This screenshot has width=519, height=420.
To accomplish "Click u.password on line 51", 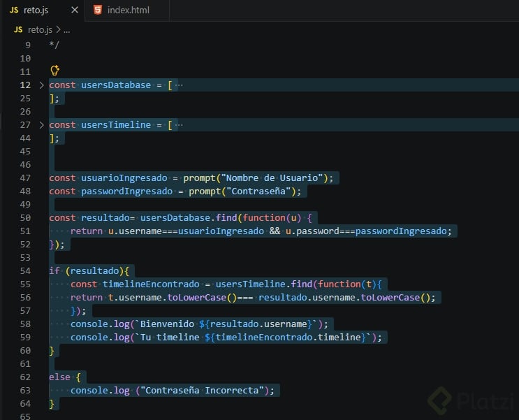I will pos(312,231).
